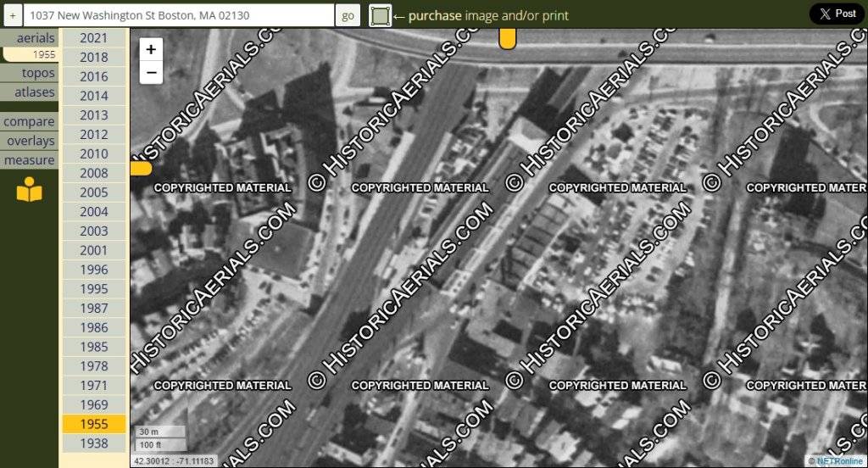Switch to the 1971 aerial imagery
868x468 pixels.
pos(94,386)
